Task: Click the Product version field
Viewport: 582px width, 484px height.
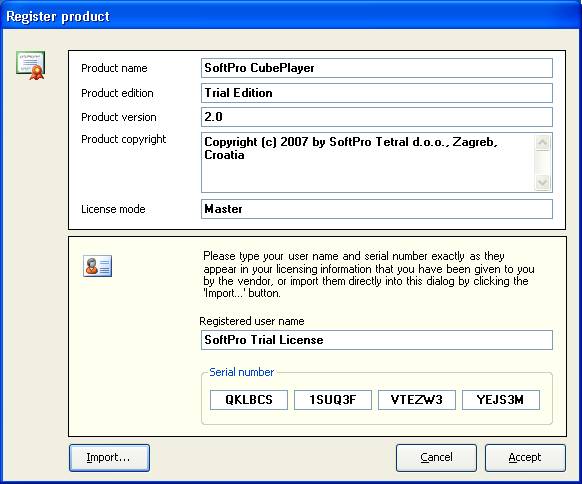Action: click(377, 117)
